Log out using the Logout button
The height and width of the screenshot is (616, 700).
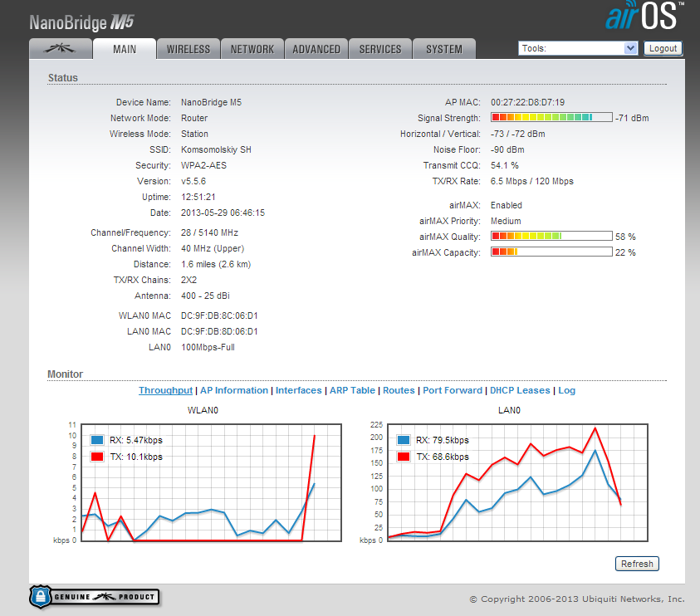[663, 48]
